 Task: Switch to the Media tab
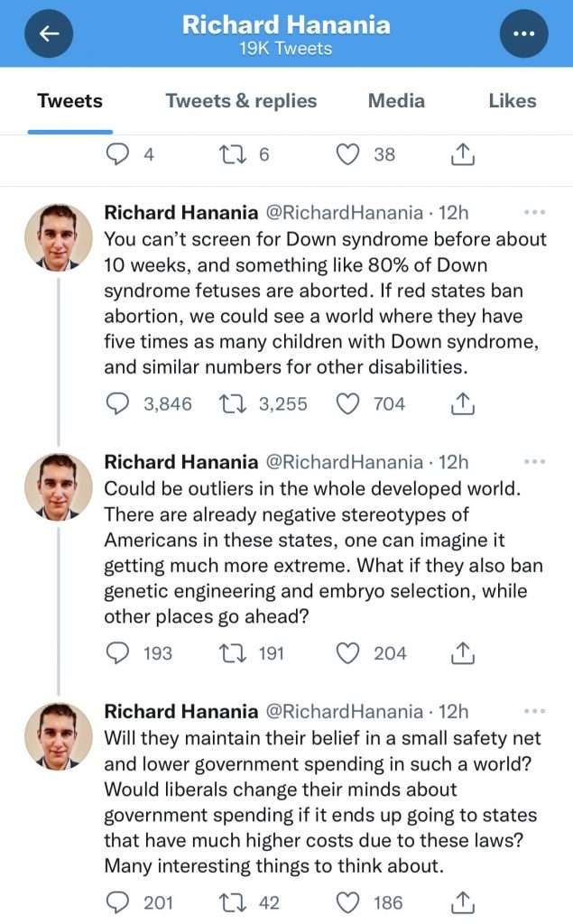point(396,101)
